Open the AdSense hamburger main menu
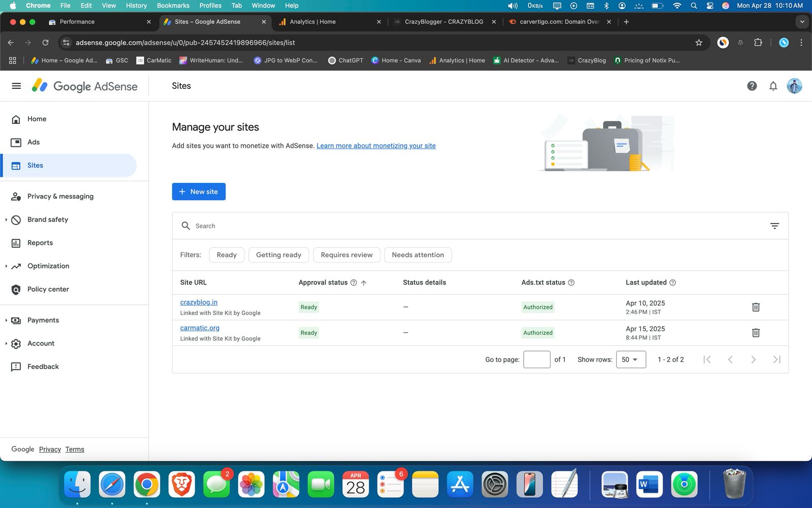The width and height of the screenshot is (812, 508). 16,86
